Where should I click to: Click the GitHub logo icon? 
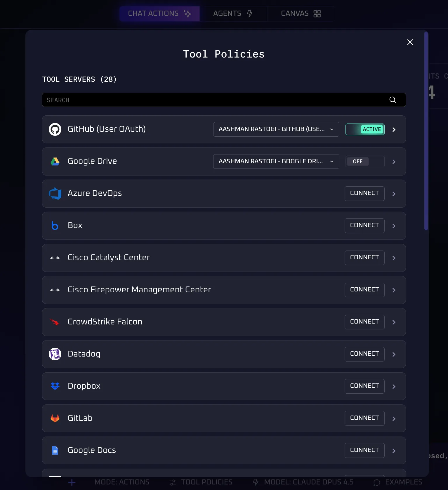tap(55, 129)
